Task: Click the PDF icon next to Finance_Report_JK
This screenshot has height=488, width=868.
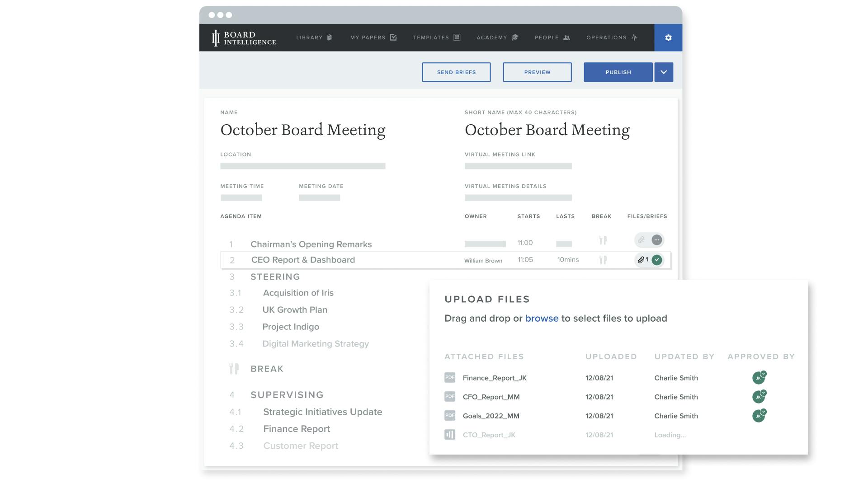Action: tap(449, 378)
